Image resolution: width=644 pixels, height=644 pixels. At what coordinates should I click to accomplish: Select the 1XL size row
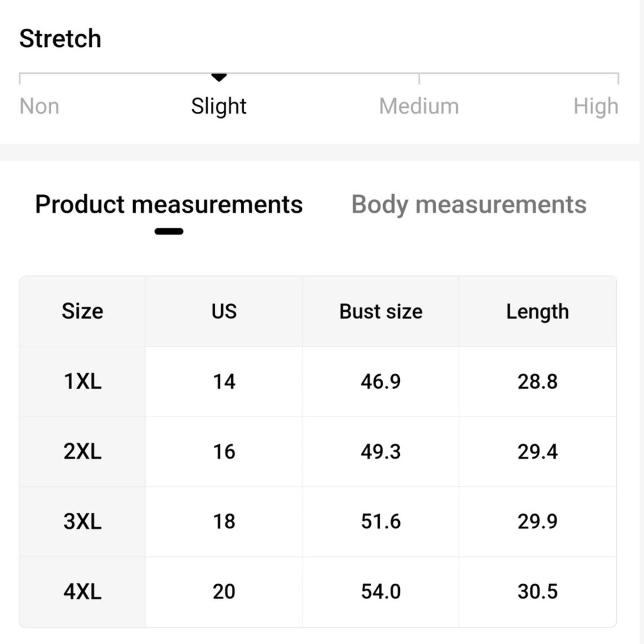(318, 381)
